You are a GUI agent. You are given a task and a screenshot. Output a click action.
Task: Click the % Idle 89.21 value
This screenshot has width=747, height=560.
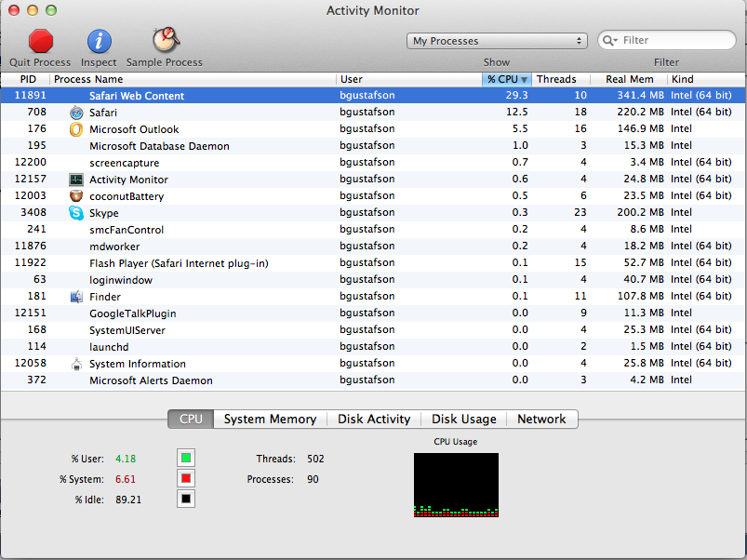(128, 500)
